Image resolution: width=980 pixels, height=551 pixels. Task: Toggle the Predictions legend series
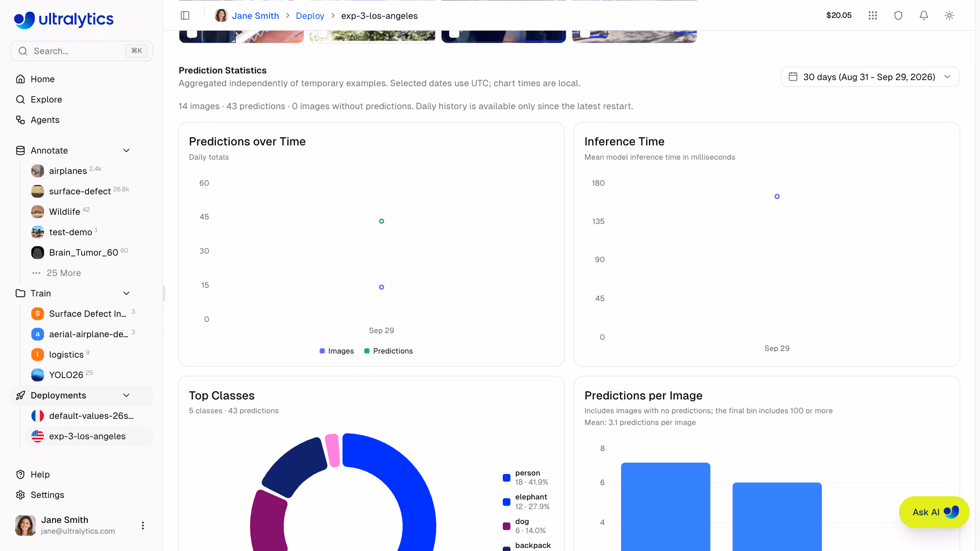[388, 351]
